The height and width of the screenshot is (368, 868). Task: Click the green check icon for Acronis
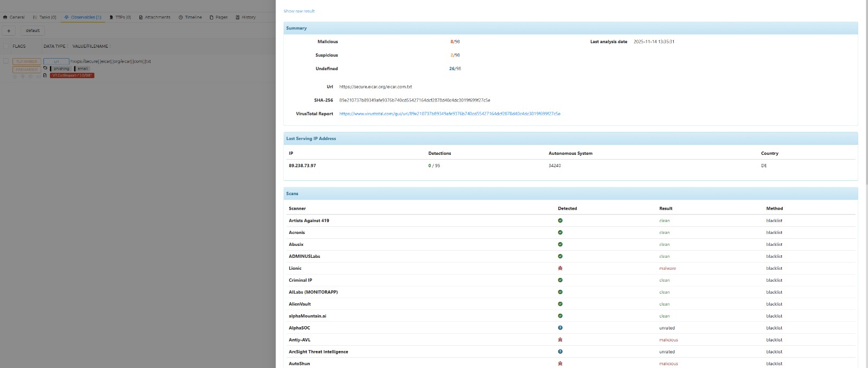tap(560, 232)
